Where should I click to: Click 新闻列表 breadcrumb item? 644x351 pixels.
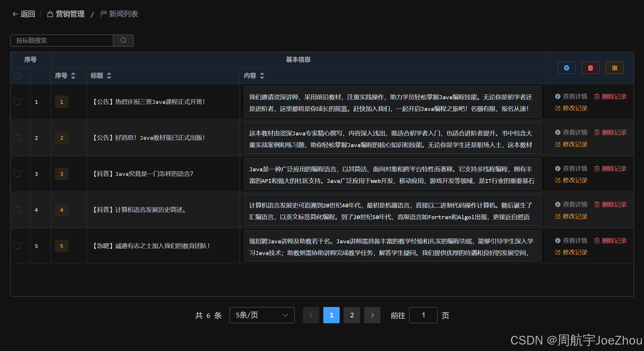[x=119, y=14]
